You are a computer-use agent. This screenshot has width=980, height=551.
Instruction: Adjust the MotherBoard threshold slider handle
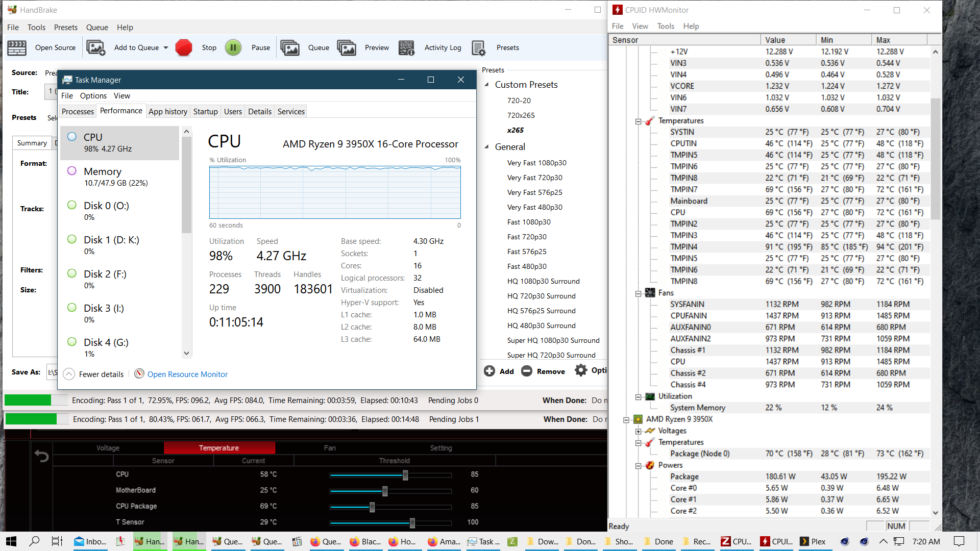pyautogui.click(x=385, y=491)
